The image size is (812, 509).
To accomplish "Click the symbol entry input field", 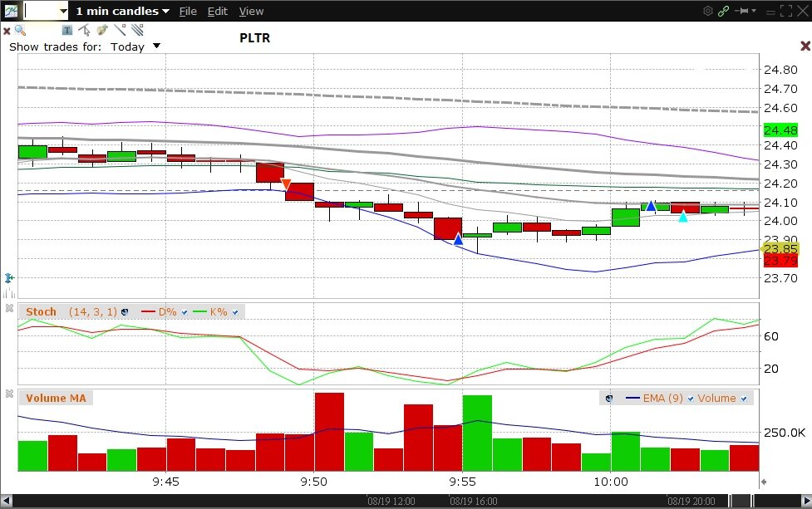I will click(x=42, y=11).
